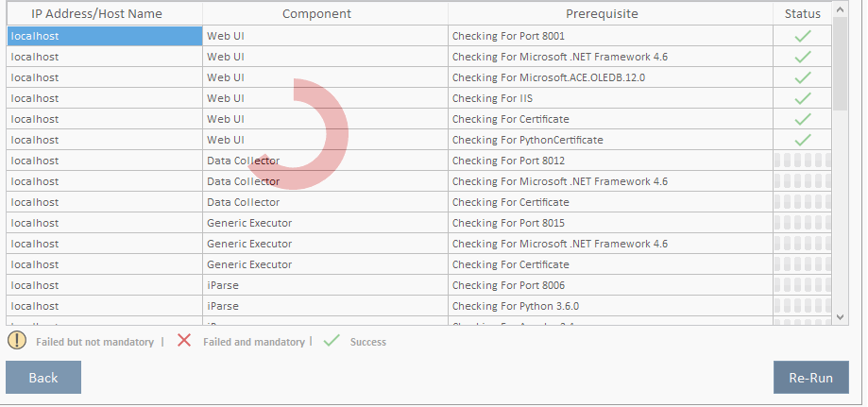The image size is (868, 407).
Task: Click the green checkmark for Port 8001
Action: (803, 36)
